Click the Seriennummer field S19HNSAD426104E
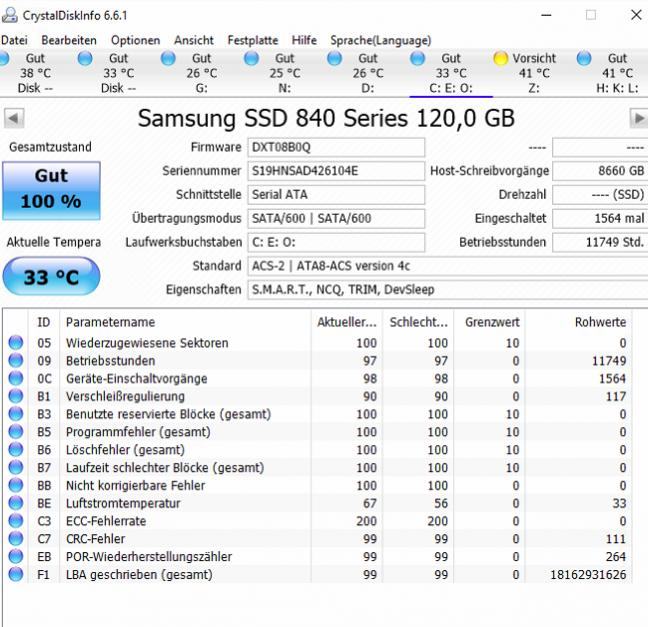The image size is (648, 627). 336,171
